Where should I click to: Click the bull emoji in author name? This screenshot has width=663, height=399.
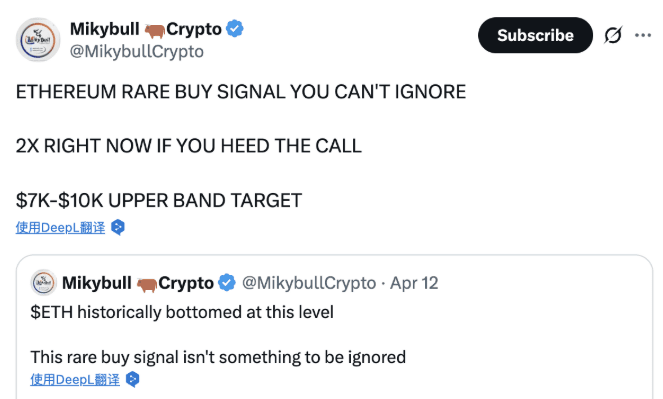(154, 30)
